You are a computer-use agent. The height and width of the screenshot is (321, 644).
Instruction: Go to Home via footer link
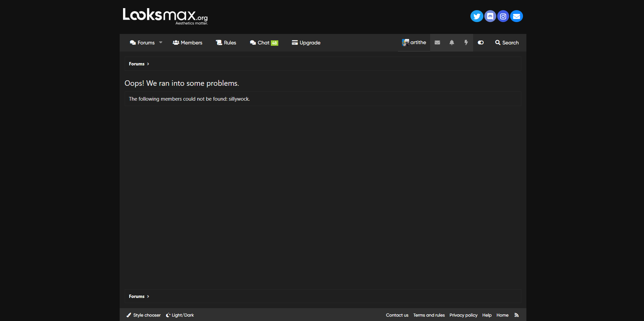[x=502, y=315]
